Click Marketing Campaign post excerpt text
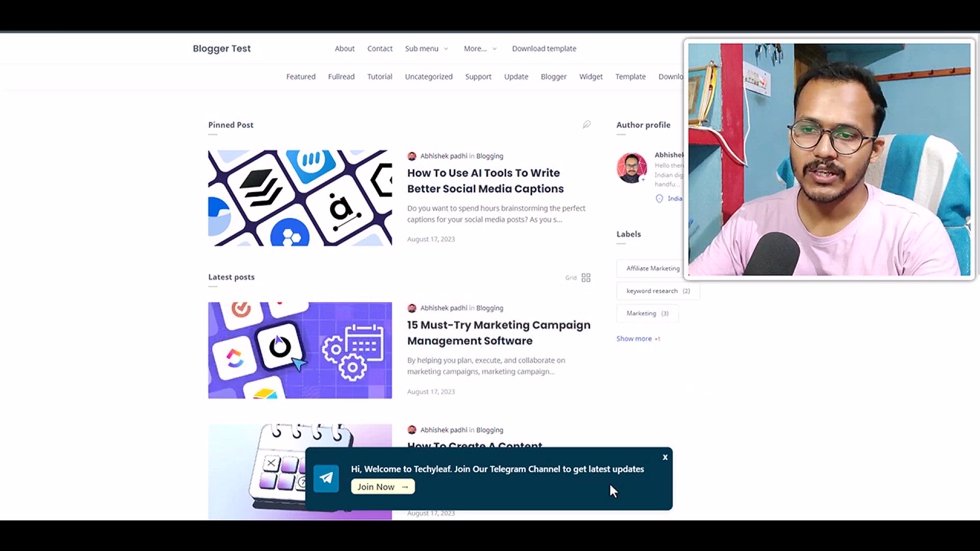The width and height of the screenshot is (980, 551). click(x=486, y=366)
